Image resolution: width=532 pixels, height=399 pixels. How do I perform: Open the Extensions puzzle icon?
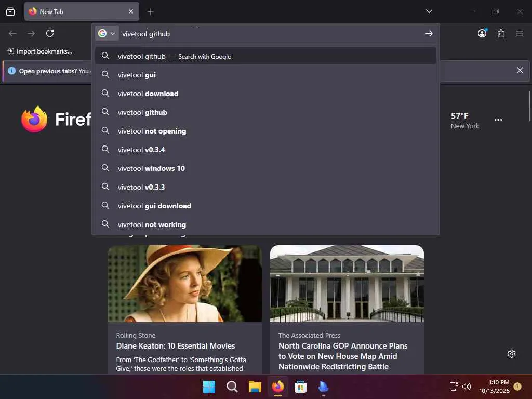point(501,33)
